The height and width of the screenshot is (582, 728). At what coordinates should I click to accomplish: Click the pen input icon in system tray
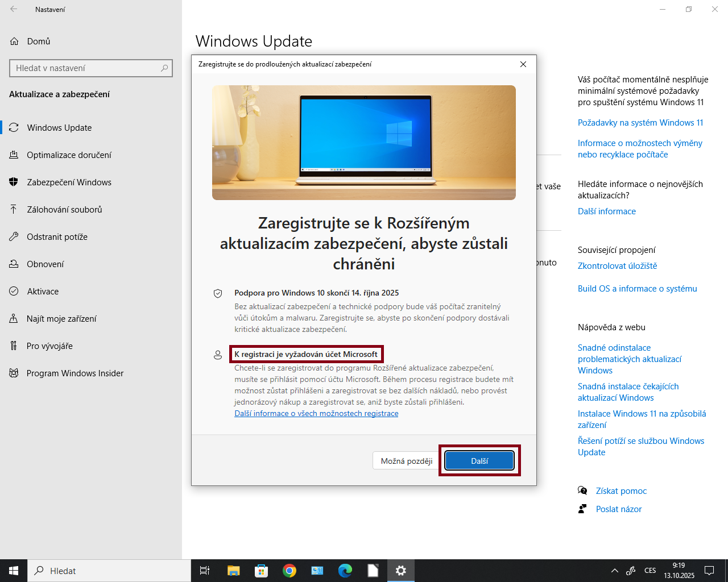point(631,571)
